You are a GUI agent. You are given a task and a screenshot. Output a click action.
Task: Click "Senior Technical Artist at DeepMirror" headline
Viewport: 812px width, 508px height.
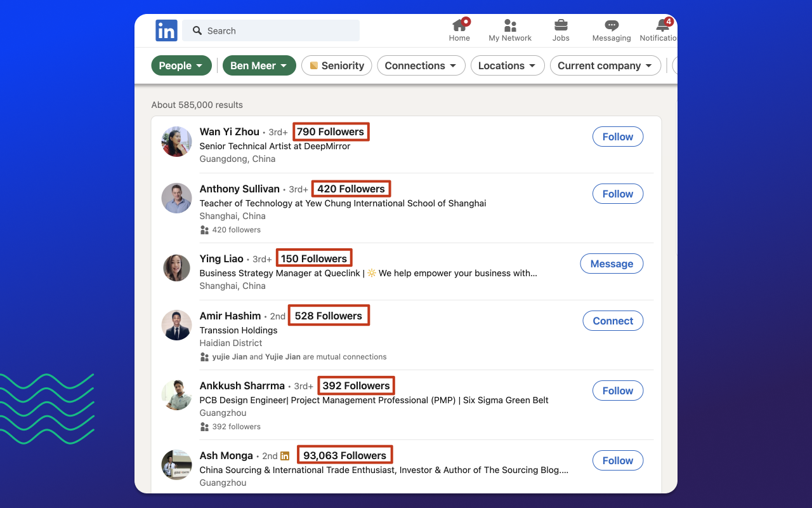pyautogui.click(x=275, y=146)
